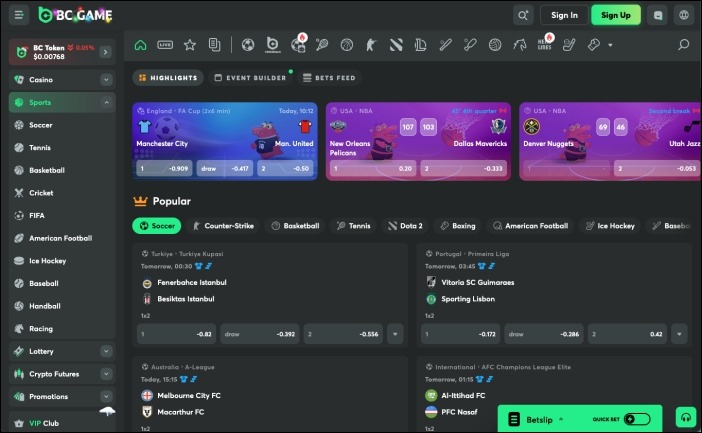Image resolution: width=702 pixels, height=433 pixels.
Task: Open the hamburger menu icon
Action: coord(19,15)
